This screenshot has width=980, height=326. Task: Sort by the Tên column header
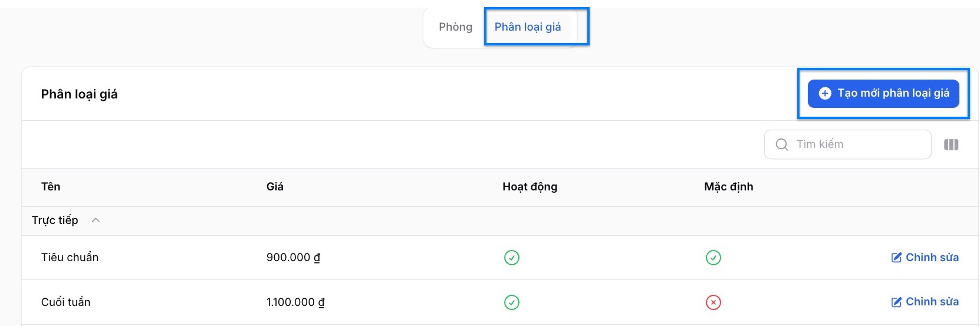point(51,187)
